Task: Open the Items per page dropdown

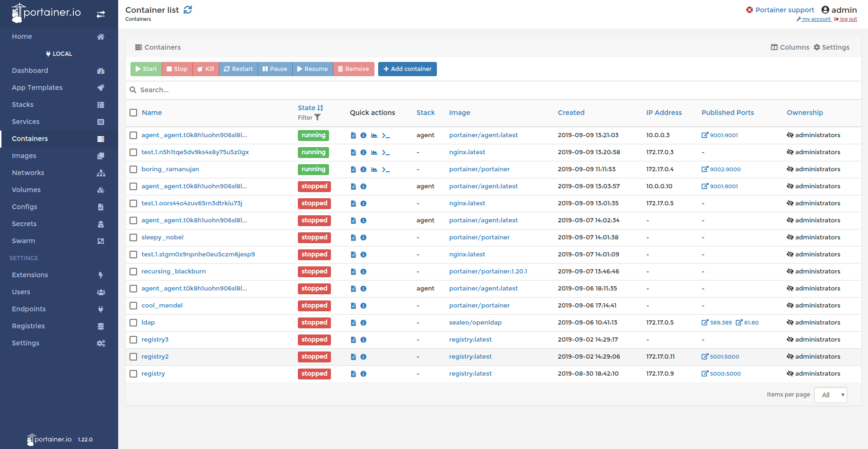Action: coord(830,395)
